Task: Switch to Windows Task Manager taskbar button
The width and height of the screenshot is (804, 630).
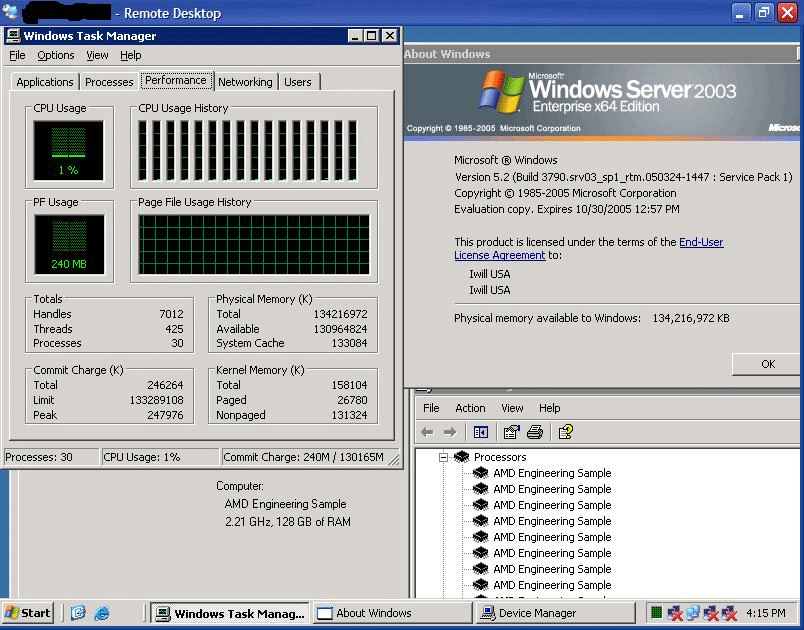Action: pyautogui.click(x=231, y=613)
